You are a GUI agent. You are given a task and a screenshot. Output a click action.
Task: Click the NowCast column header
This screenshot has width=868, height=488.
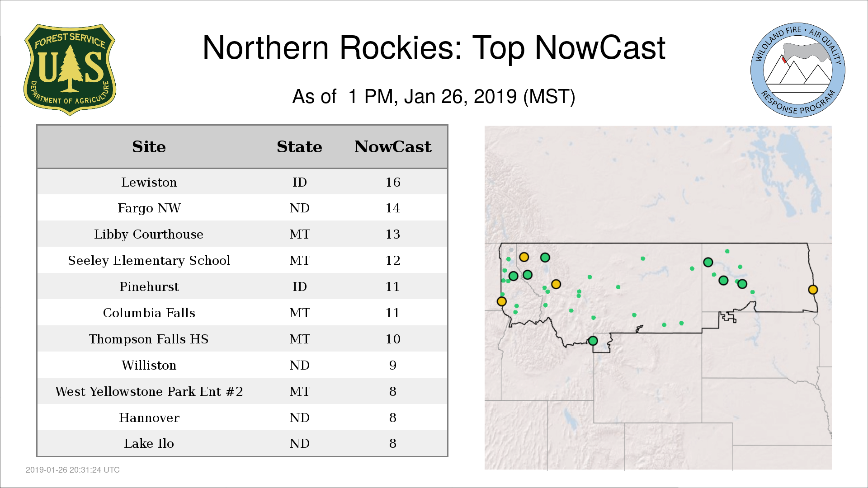[392, 147]
